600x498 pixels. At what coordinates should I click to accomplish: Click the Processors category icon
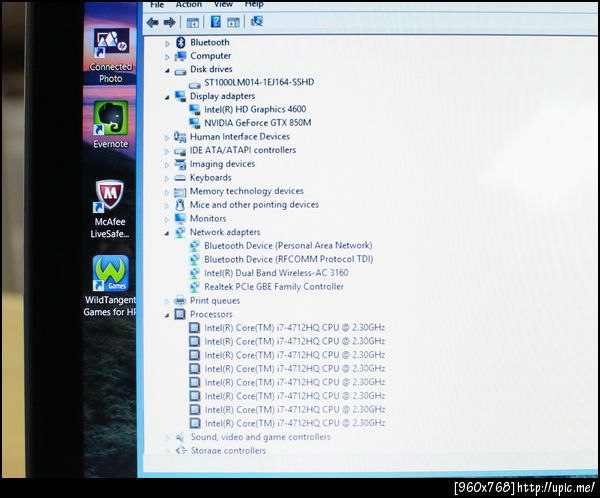[180, 314]
